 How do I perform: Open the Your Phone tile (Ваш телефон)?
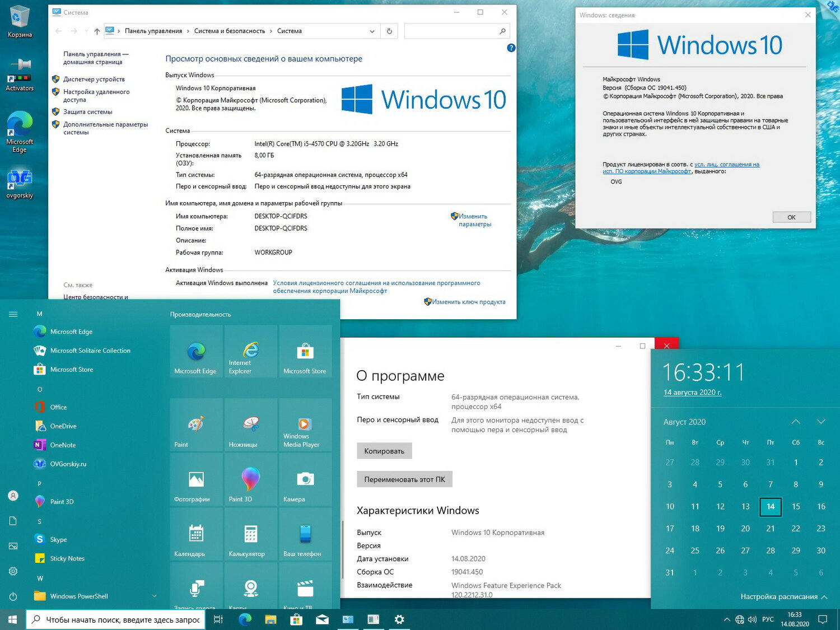point(305,534)
